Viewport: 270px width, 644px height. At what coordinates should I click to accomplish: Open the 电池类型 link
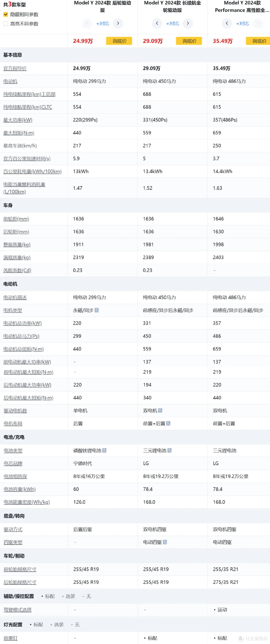click(x=13, y=451)
